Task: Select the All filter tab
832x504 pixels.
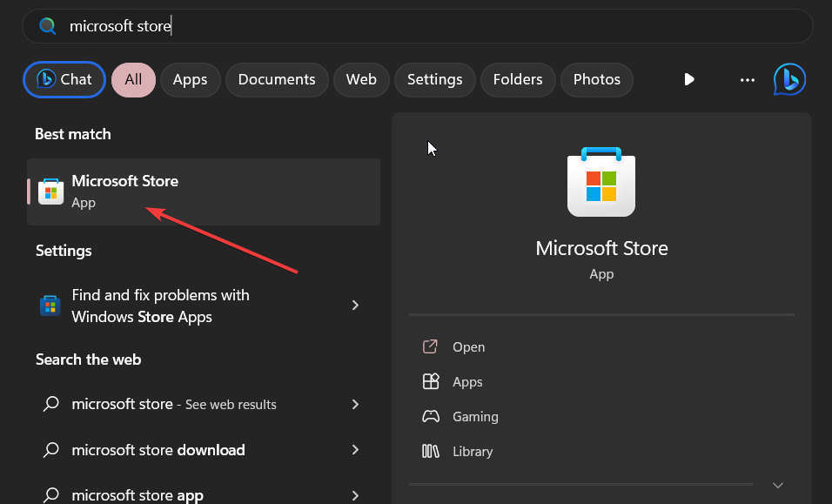Action: (x=133, y=79)
